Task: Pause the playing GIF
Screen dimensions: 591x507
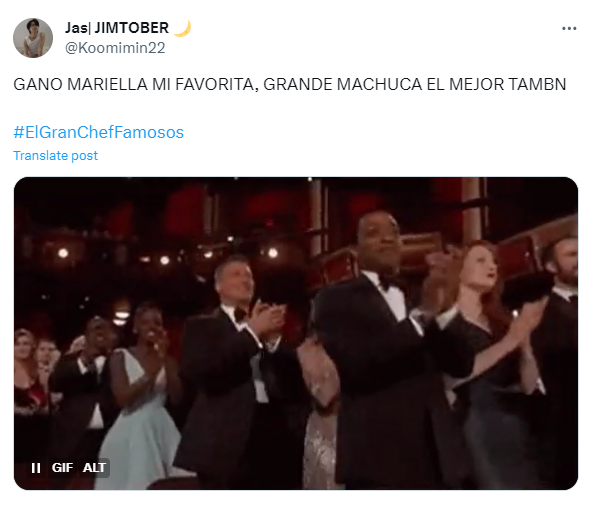Action: (x=36, y=468)
